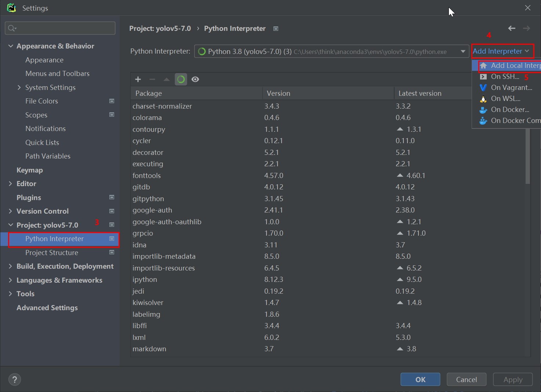Expand the Tools section
Image resolution: width=541 pixels, height=392 pixels.
11,294
